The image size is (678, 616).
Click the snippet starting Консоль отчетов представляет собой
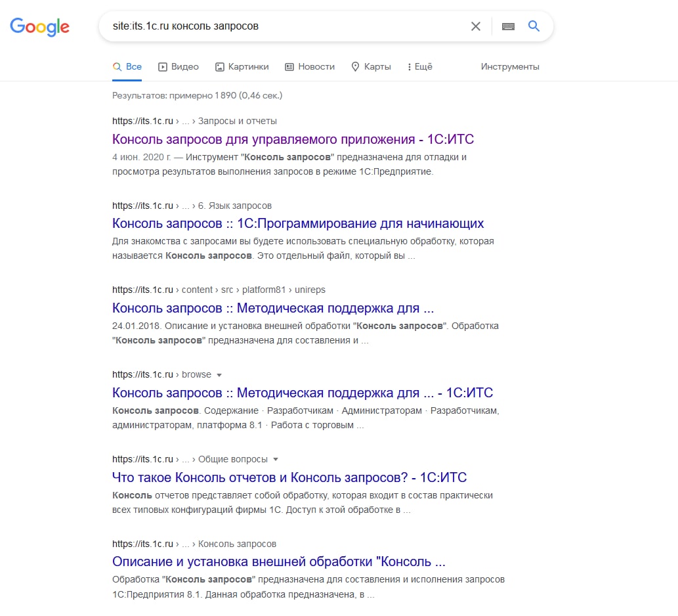[303, 502]
